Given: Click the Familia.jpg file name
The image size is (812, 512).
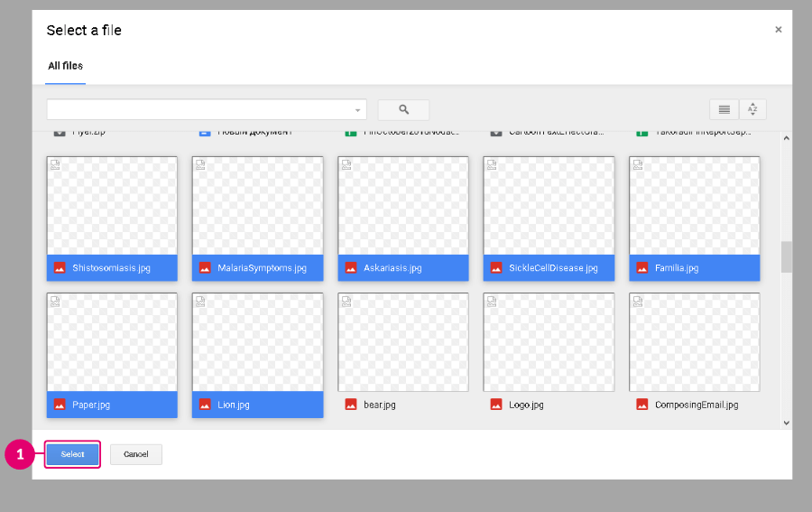Looking at the screenshot, I should [677, 268].
